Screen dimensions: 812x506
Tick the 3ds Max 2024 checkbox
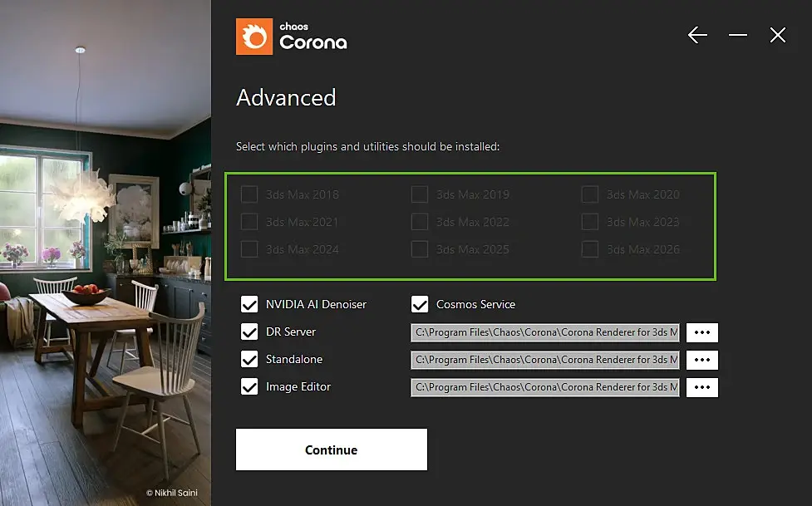point(249,249)
